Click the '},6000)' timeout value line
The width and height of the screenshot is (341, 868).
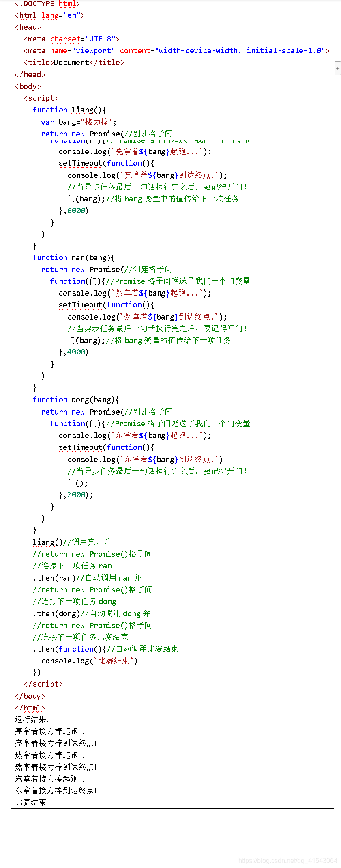[74, 211]
